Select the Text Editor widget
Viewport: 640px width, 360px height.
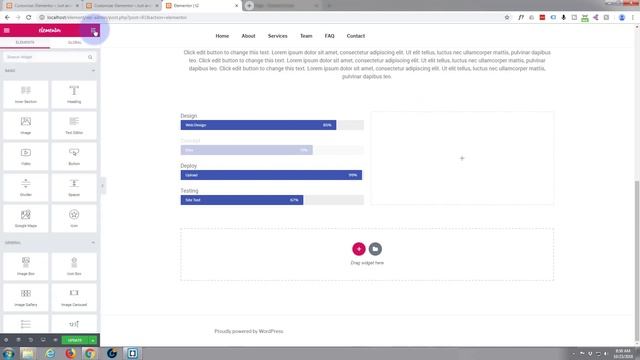(74, 125)
